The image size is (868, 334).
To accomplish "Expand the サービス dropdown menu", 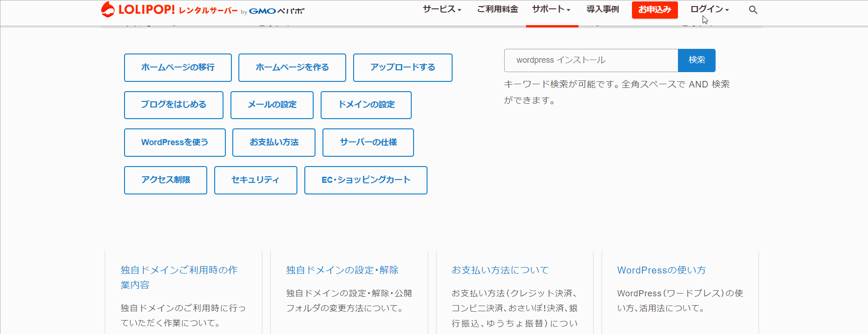I will [x=441, y=9].
